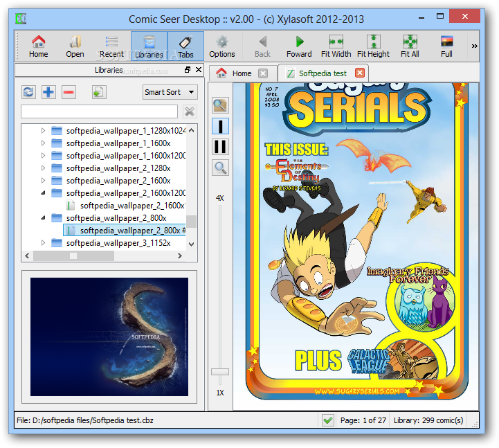Expand softpedia_wallpaper_1_1280x1024 folder
The image size is (499, 448).
click(44, 131)
